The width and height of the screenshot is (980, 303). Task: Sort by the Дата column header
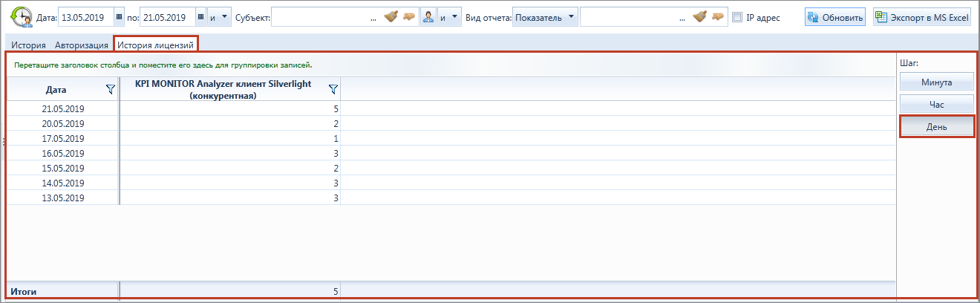(x=56, y=90)
